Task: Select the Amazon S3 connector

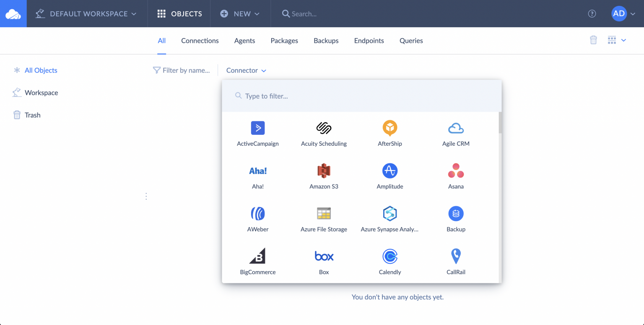Action: click(x=323, y=176)
